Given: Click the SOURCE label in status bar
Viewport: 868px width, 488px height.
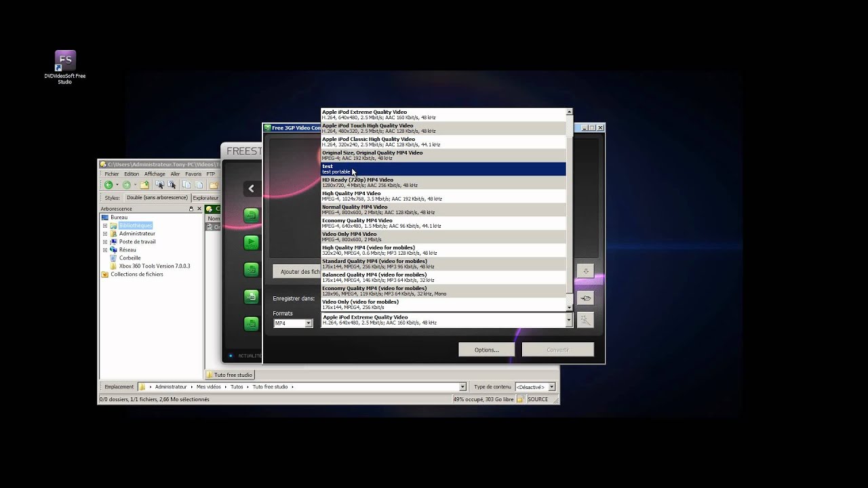Looking at the screenshot, I should tap(538, 399).
